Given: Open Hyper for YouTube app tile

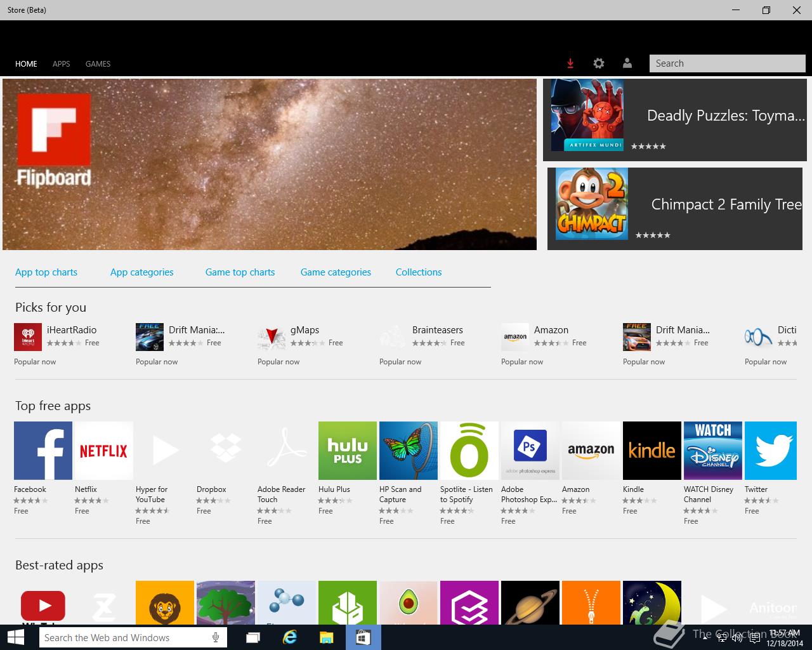Looking at the screenshot, I should pos(165,451).
